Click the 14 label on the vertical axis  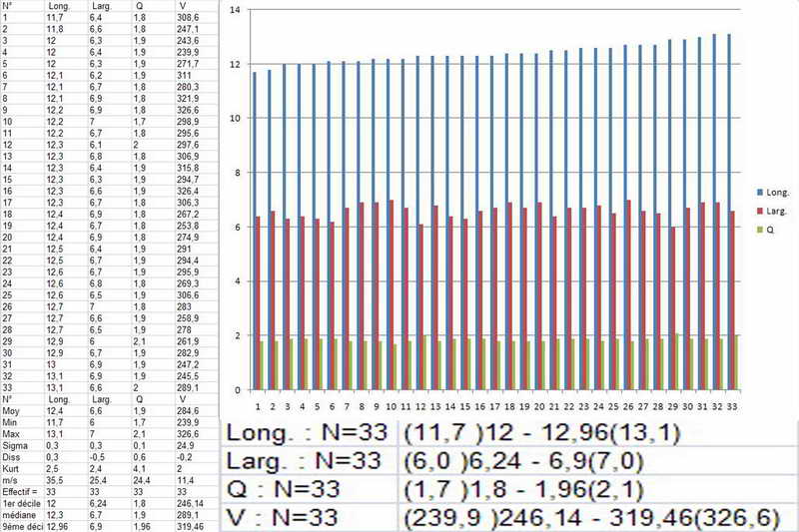coord(234,10)
